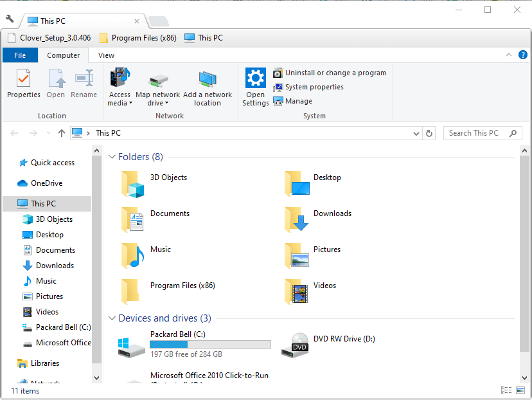Viewport: 532px width, 400px height.
Task: Select Libraries in the navigation pane
Action: click(x=39, y=363)
